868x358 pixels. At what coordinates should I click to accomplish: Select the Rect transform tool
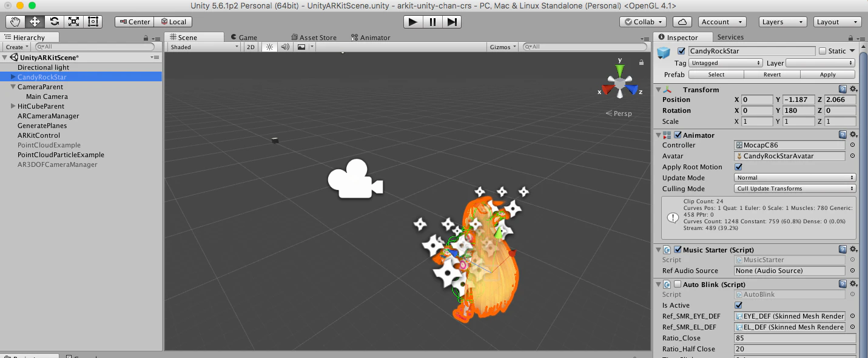93,22
